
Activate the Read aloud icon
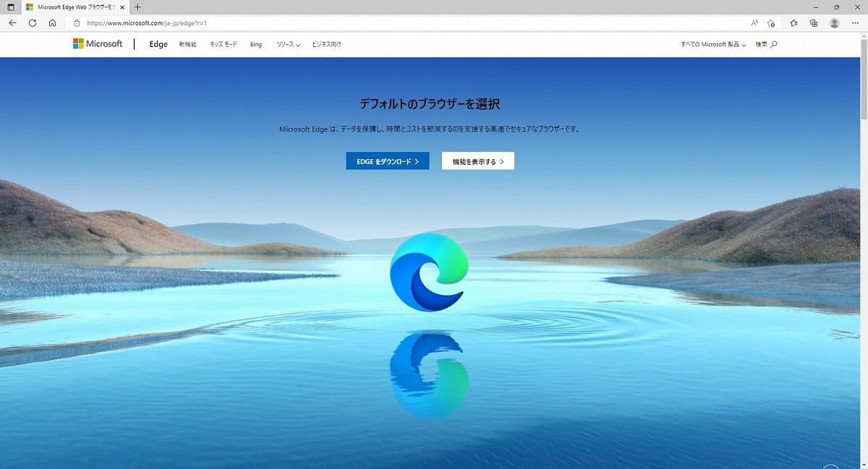(754, 23)
